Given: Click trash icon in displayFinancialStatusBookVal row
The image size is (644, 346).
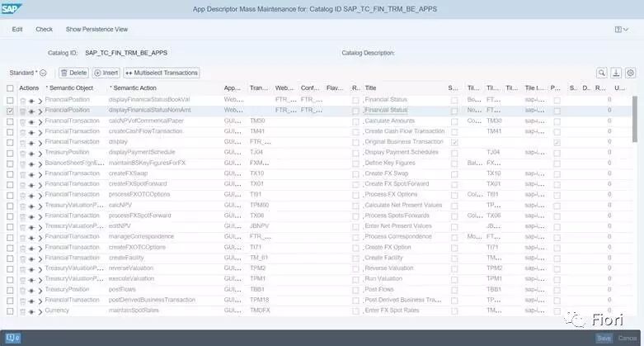Looking at the screenshot, I should pyautogui.click(x=23, y=101).
